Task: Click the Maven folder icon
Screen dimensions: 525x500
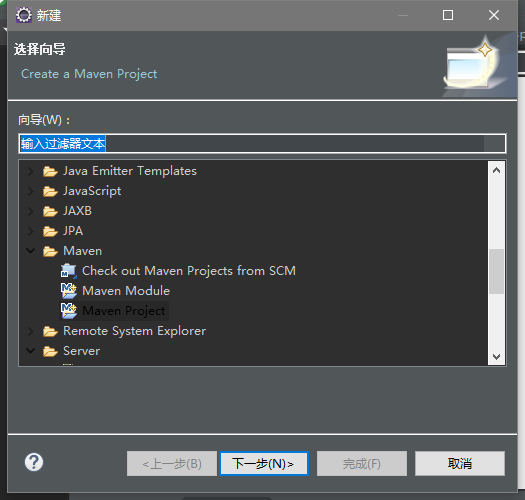Action: click(50, 251)
